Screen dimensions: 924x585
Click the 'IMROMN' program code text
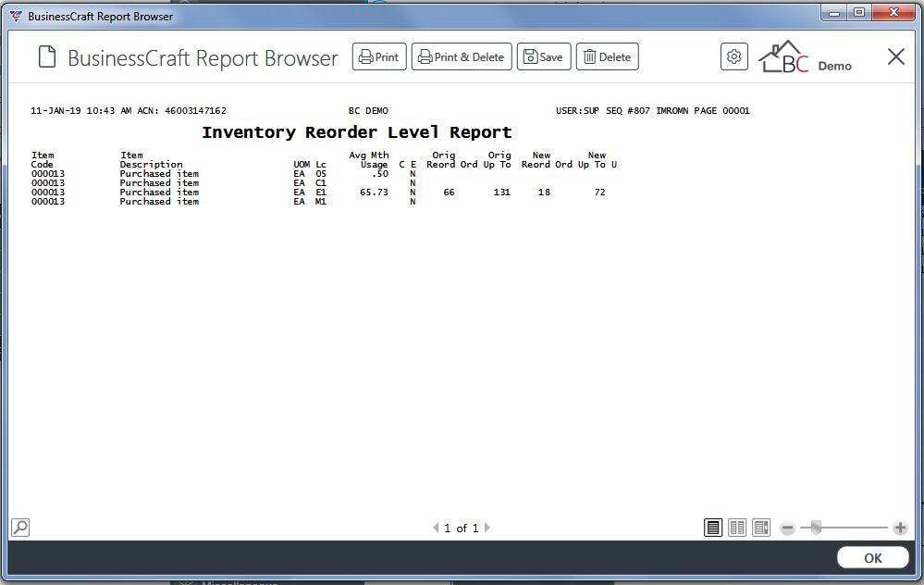(671, 111)
